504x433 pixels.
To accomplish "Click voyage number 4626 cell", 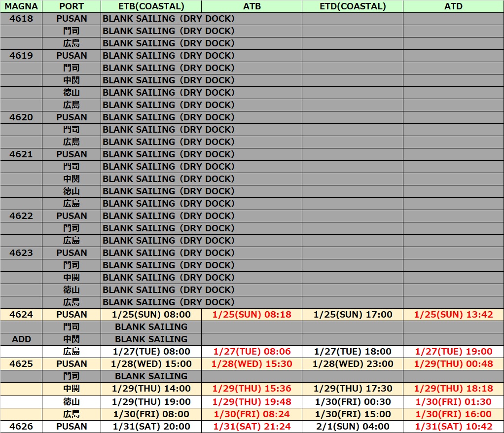I will click(21, 427).
